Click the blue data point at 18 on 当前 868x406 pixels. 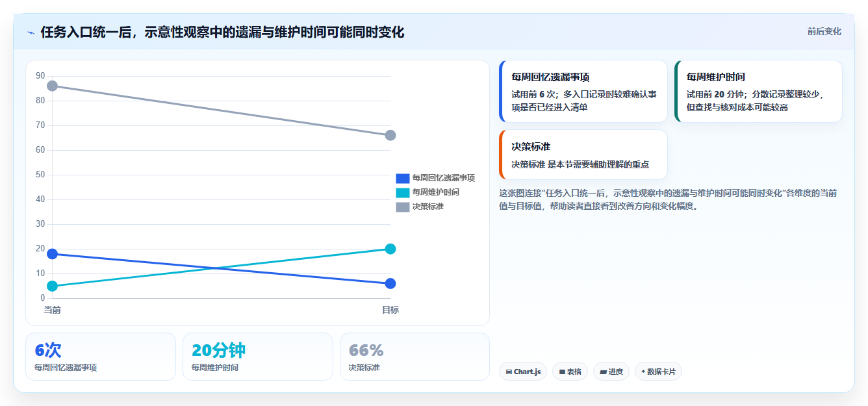[53, 254]
